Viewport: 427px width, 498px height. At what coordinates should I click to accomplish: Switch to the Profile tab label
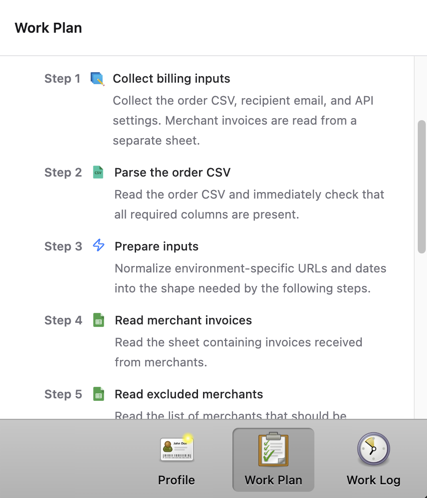(x=176, y=480)
